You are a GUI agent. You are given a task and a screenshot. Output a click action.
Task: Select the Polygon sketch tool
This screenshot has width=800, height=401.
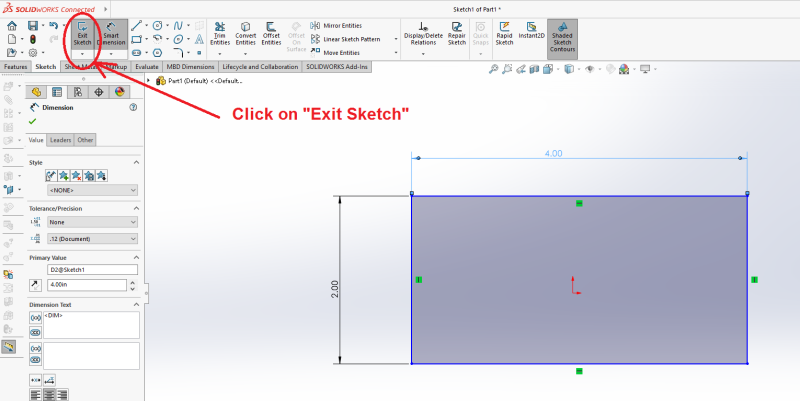click(158, 53)
